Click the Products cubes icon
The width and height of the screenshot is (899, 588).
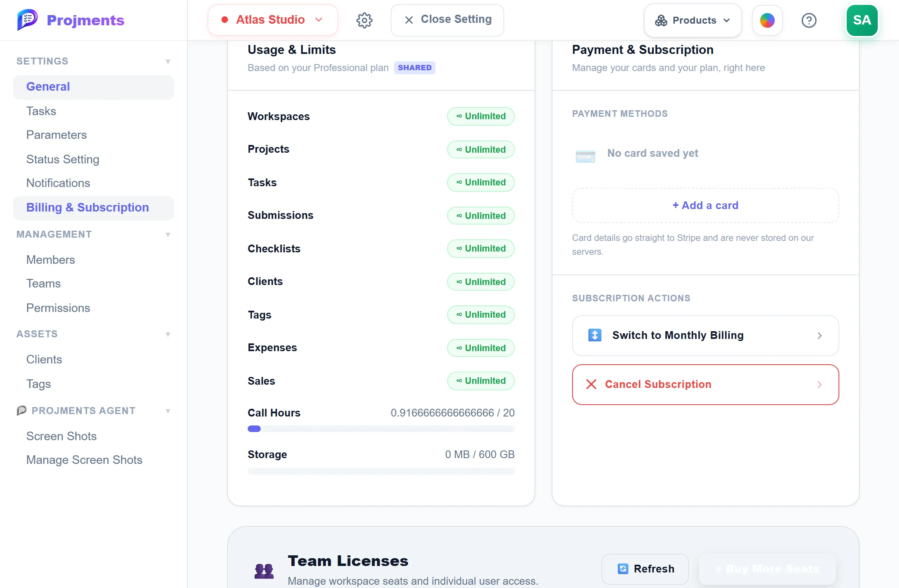661,20
